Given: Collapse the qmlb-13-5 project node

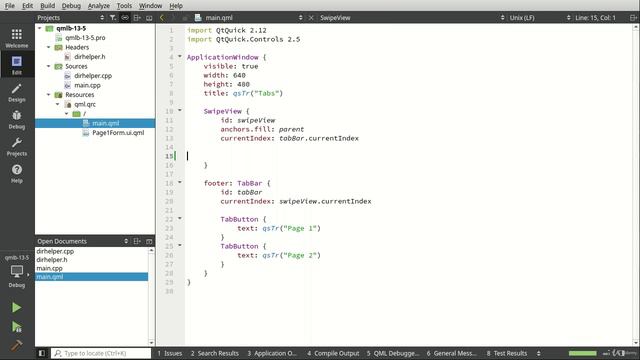Looking at the screenshot, I should click(40, 28).
